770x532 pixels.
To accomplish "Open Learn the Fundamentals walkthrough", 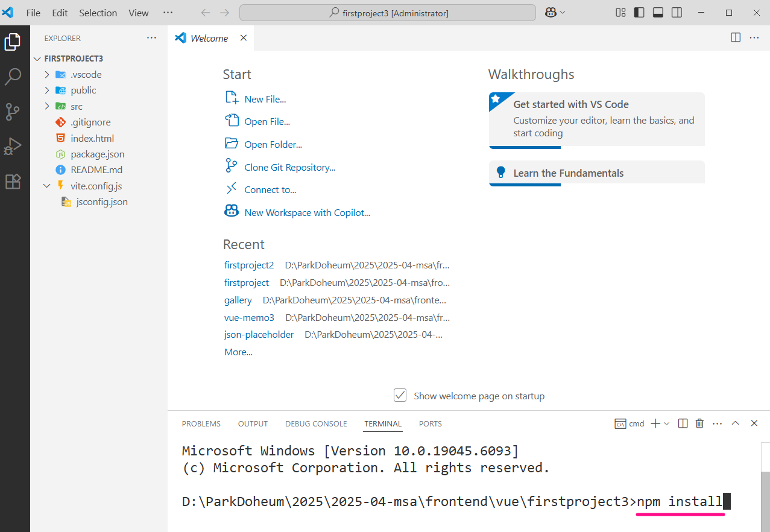I will coord(596,173).
